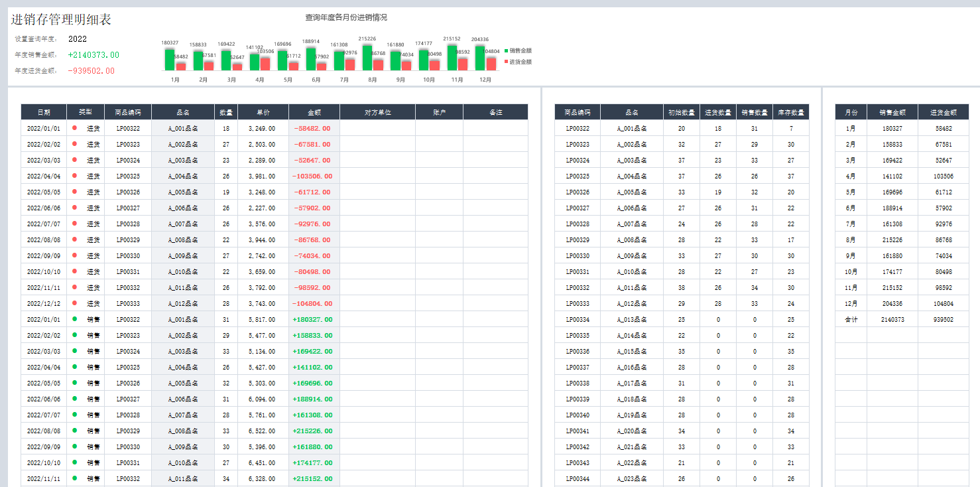Click the green dot in the 2022/08/08 销售 row
This screenshot has height=487, width=980.
75,430
